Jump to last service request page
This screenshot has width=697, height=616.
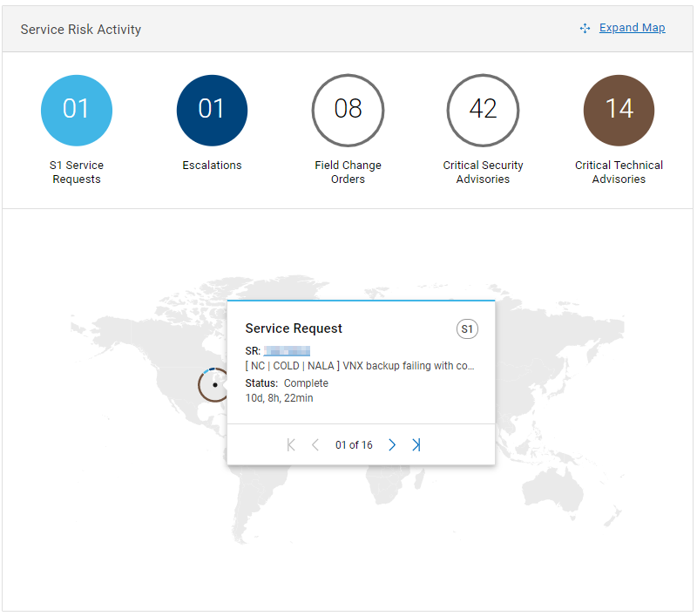pyautogui.click(x=416, y=445)
